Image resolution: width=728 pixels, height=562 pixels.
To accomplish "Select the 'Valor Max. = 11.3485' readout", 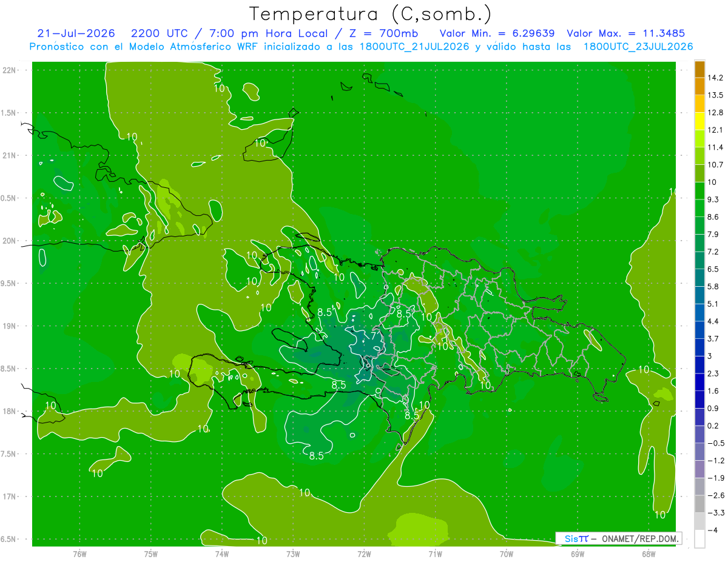I will click(625, 33).
